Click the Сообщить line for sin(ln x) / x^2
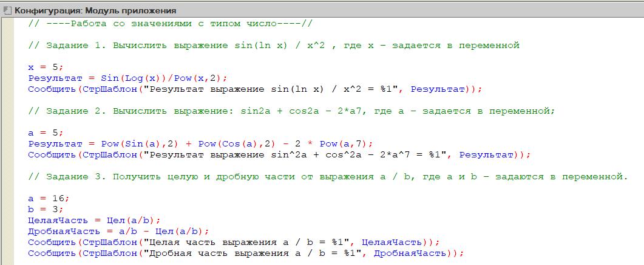 click(254, 89)
